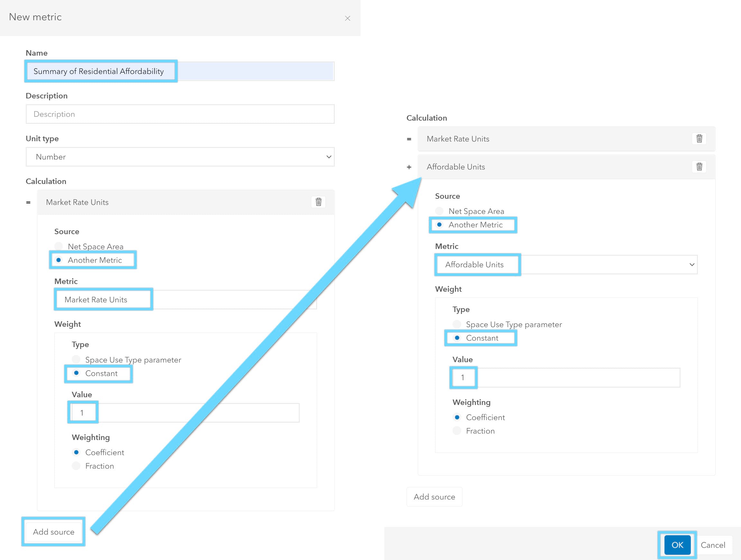Open the Metric dropdown showing Affordable Units
Viewport: 741px width, 560px height.
(x=566, y=264)
